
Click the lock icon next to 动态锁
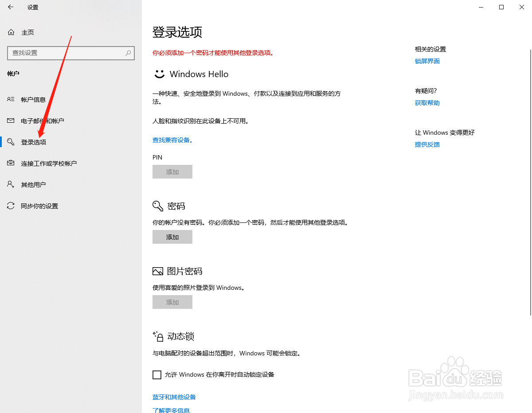coord(158,336)
